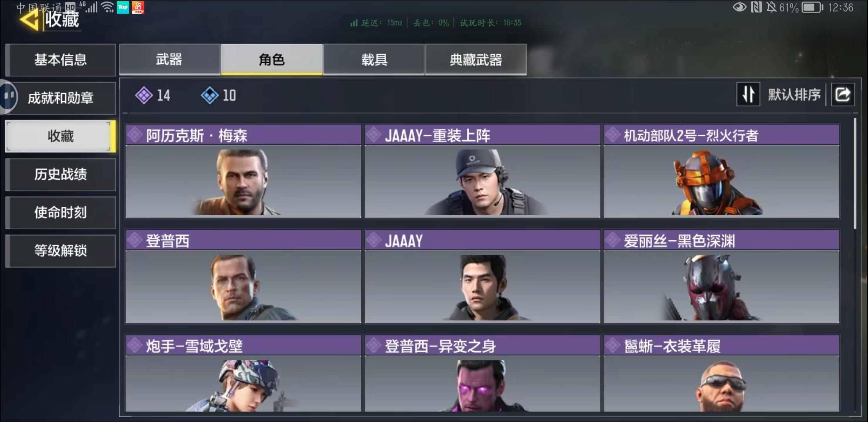Viewport: 868px width, 422px height.
Task: Tap the TapTap icon in status bar
Action: [123, 7]
